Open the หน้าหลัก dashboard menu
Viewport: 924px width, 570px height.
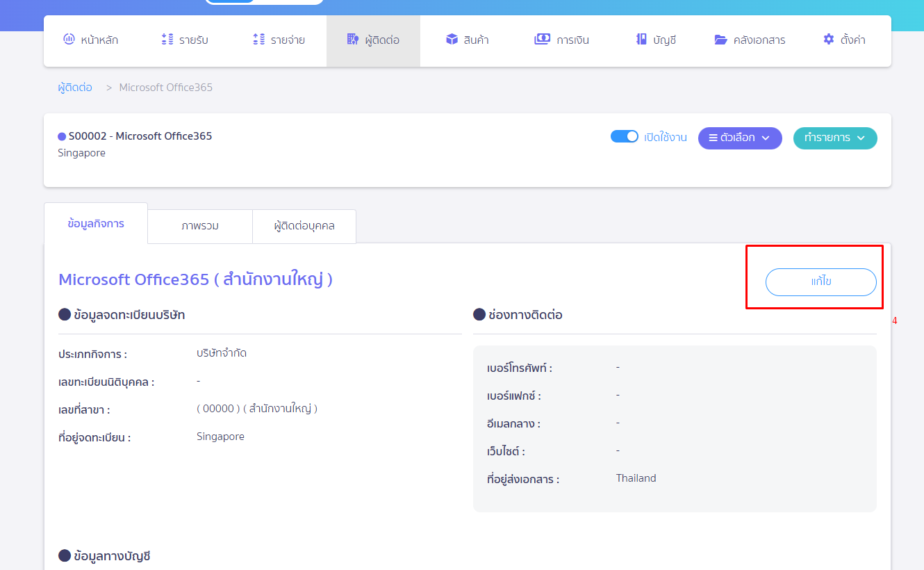[x=90, y=40]
